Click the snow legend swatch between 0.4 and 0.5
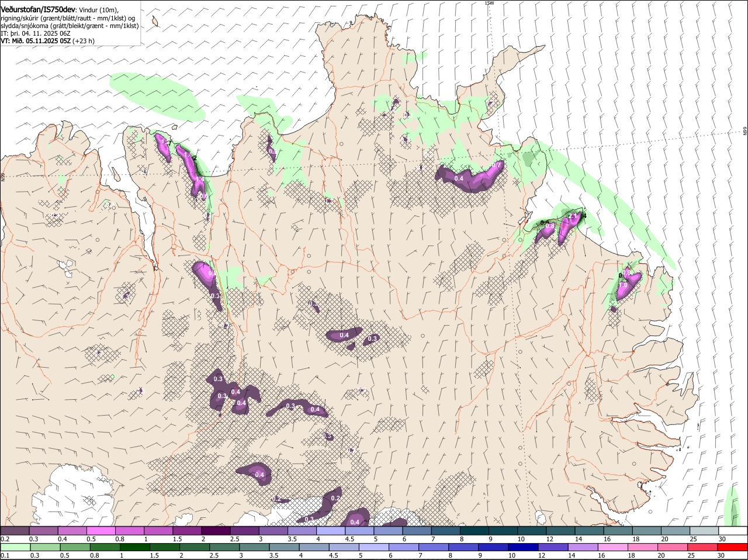This screenshot has height=560, width=748. 72,531
